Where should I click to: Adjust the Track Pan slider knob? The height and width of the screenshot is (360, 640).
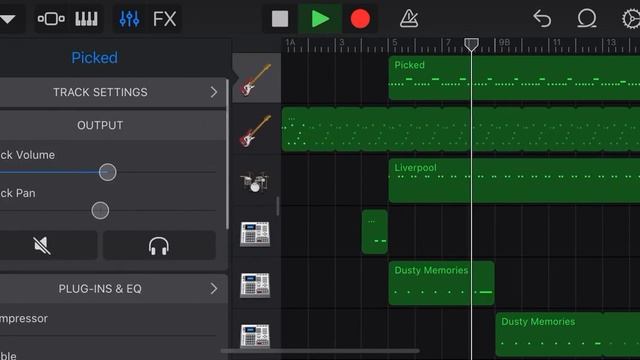point(100,211)
